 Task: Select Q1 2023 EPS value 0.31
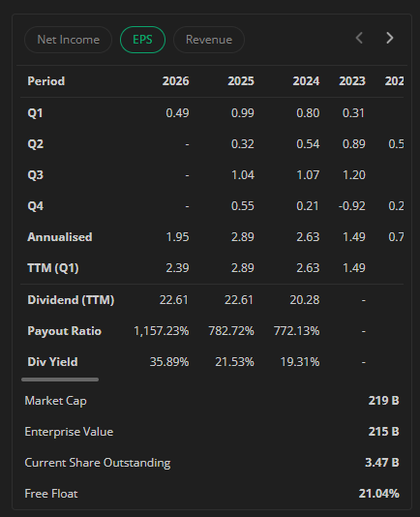click(x=353, y=113)
